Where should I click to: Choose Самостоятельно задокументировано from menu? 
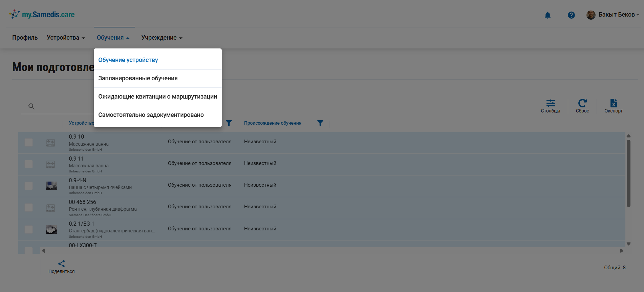coord(151,115)
